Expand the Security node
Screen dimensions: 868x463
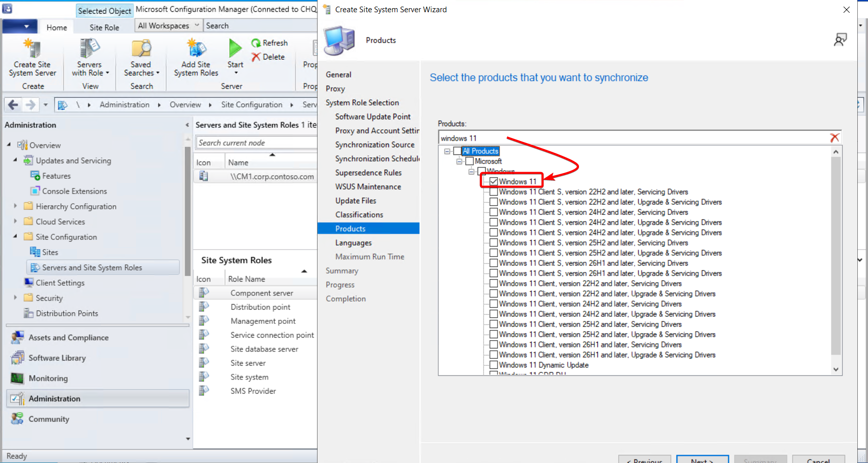point(15,298)
